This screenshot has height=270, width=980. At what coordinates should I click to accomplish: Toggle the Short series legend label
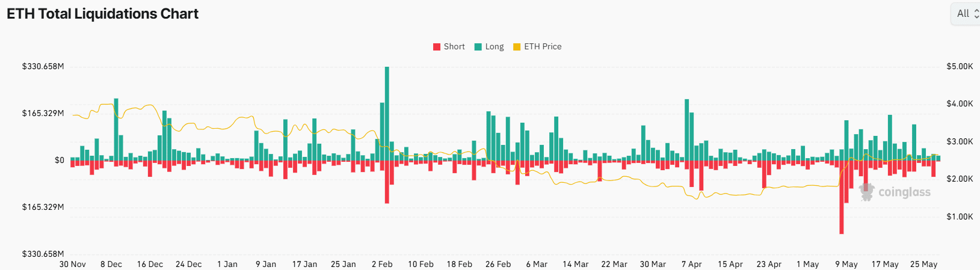[x=454, y=47]
